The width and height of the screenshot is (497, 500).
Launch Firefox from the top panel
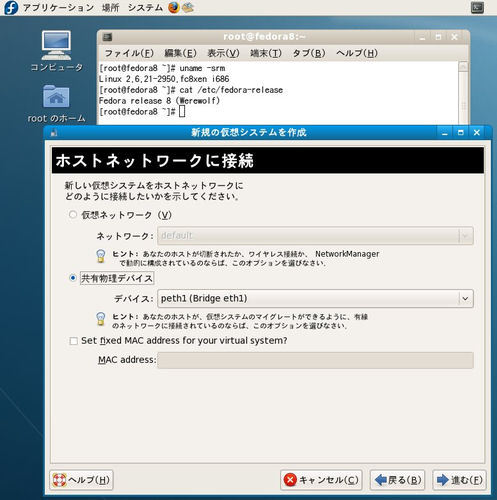(174, 7)
